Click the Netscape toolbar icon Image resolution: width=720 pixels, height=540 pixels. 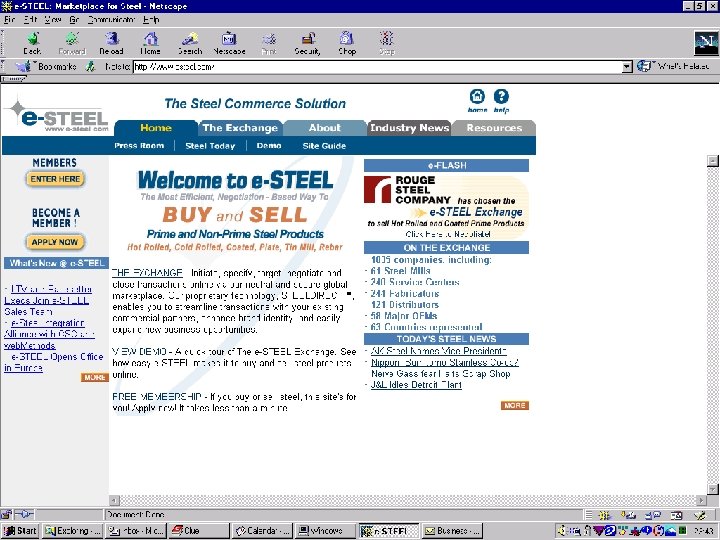tap(229, 43)
